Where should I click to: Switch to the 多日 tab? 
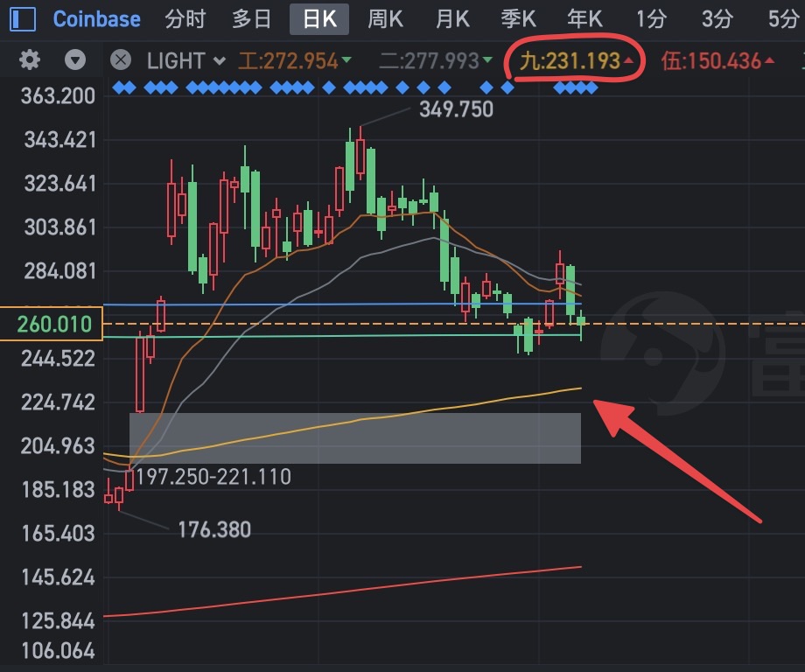(252, 19)
